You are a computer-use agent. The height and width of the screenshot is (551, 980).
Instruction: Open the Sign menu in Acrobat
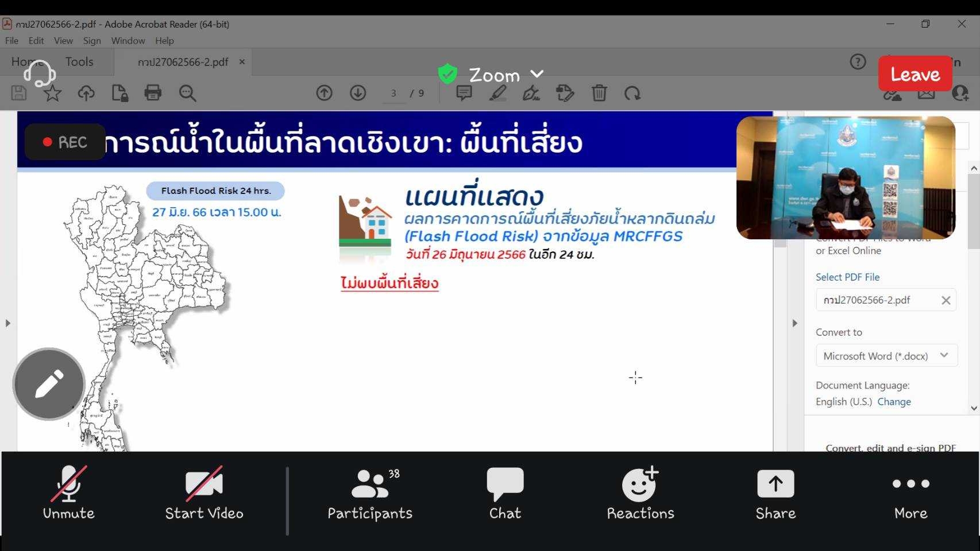click(x=92, y=41)
